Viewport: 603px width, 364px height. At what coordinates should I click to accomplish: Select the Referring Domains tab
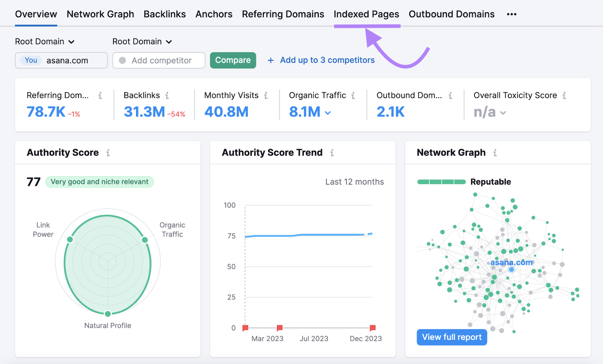tap(283, 14)
